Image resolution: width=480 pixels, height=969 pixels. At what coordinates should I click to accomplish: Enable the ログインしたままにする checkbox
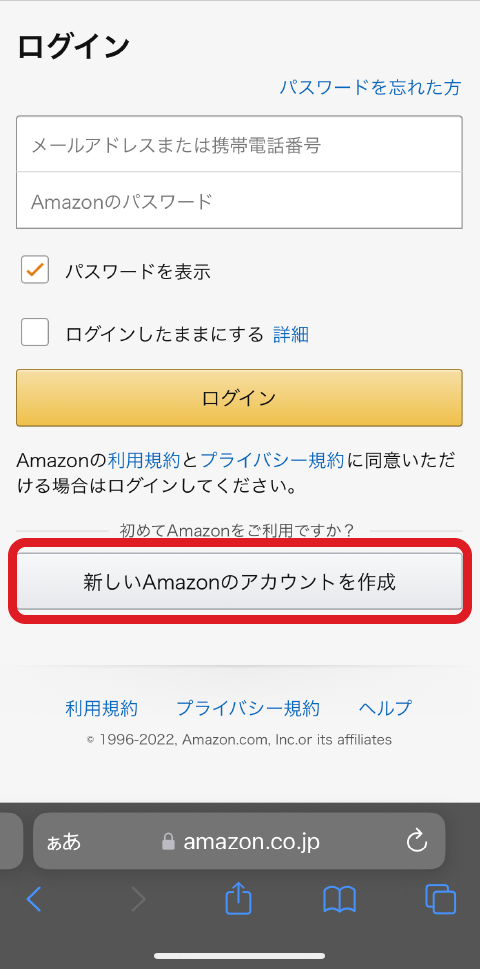(35, 332)
